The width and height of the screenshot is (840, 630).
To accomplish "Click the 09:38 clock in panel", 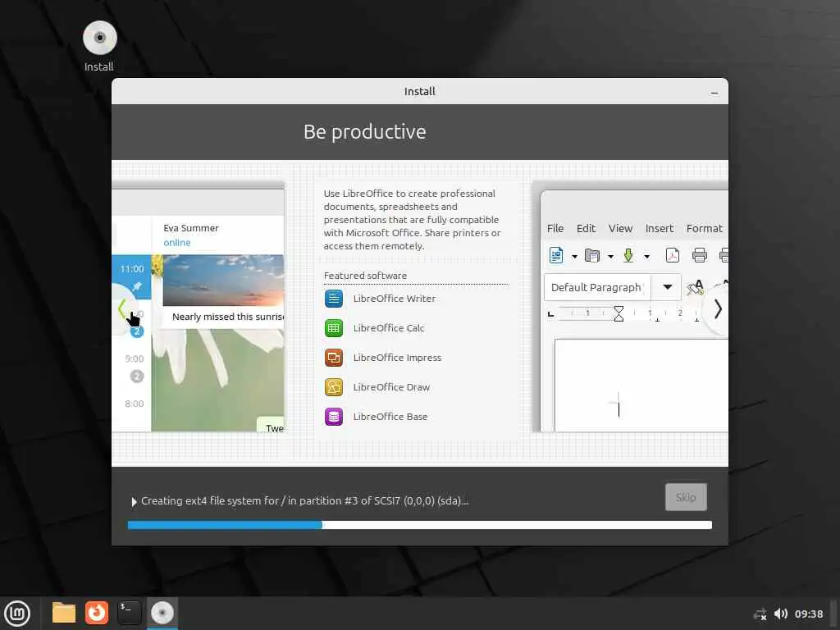I will tap(808, 614).
